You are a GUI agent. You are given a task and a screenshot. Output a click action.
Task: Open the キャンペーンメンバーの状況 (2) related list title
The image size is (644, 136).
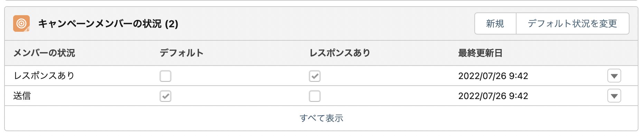[x=108, y=24]
